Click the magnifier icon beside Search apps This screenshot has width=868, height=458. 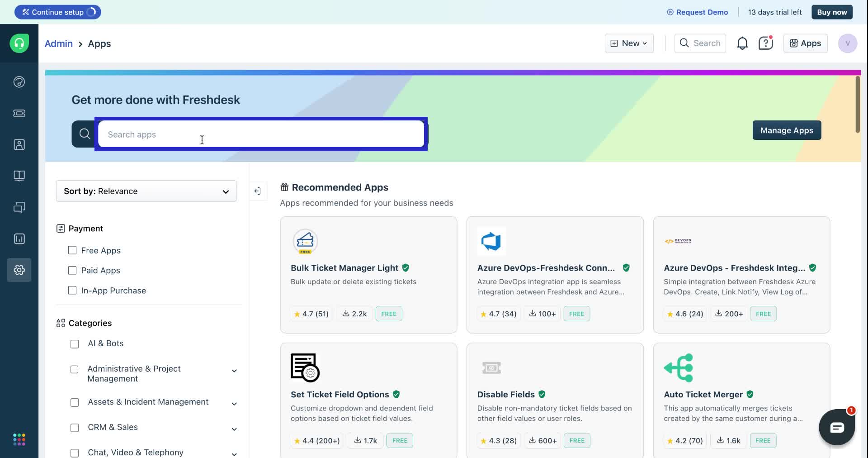click(85, 134)
